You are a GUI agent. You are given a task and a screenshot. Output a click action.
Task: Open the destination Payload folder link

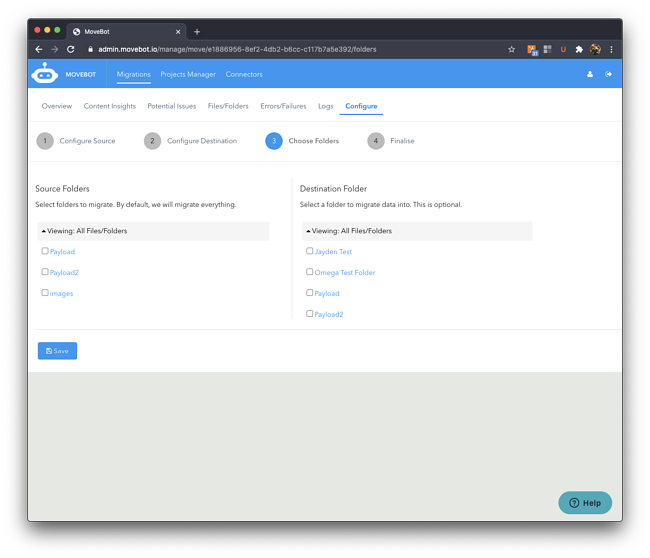pyautogui.click(x=327, y=294)
